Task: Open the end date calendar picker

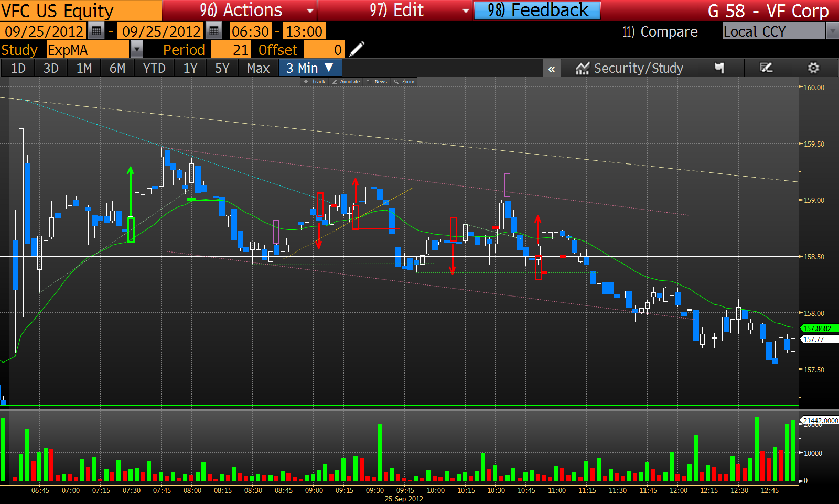Action: [x=213, y=31]
